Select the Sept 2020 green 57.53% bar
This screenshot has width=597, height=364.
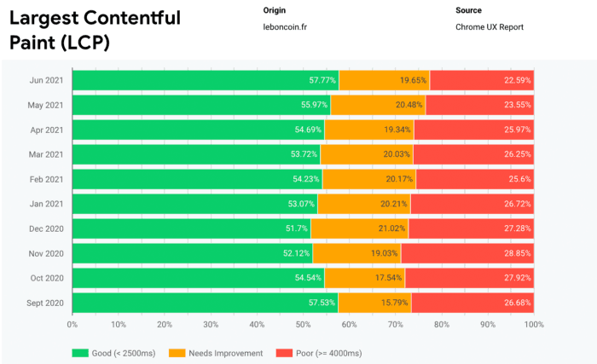pyautogui.click(x=205, y=303)
